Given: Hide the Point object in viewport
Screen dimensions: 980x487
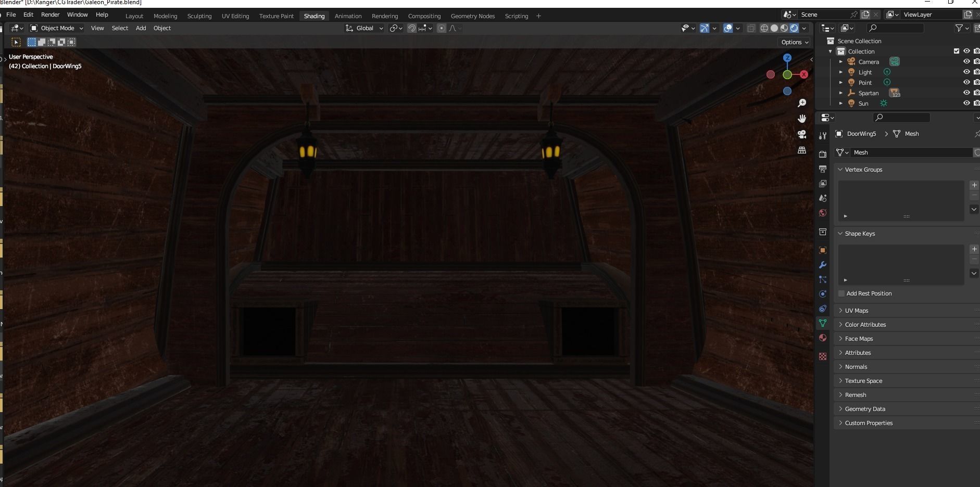Looking at the screenshot, I should [966, 82].
